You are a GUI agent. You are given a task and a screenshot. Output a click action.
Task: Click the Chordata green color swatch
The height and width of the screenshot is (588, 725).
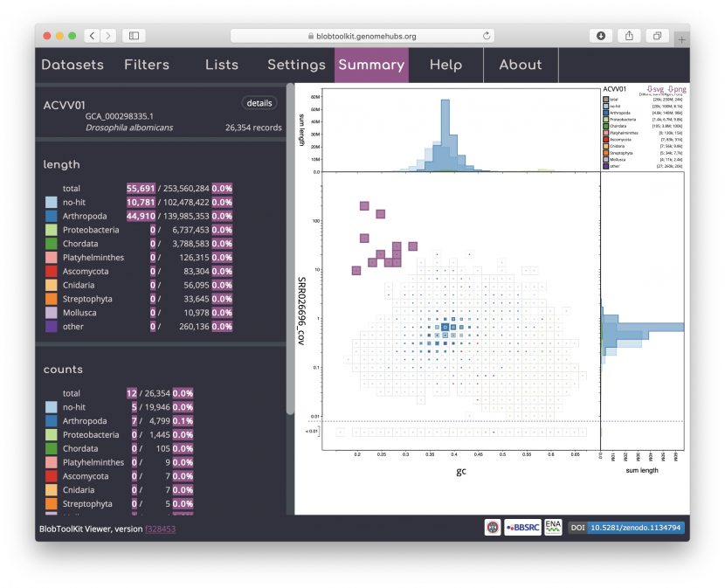[52, 243]
